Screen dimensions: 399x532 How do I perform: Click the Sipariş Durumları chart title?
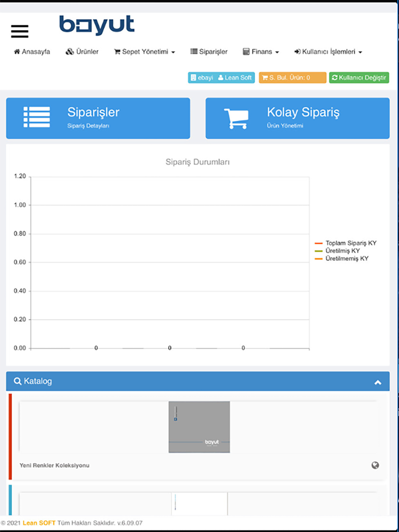(198, 162)
